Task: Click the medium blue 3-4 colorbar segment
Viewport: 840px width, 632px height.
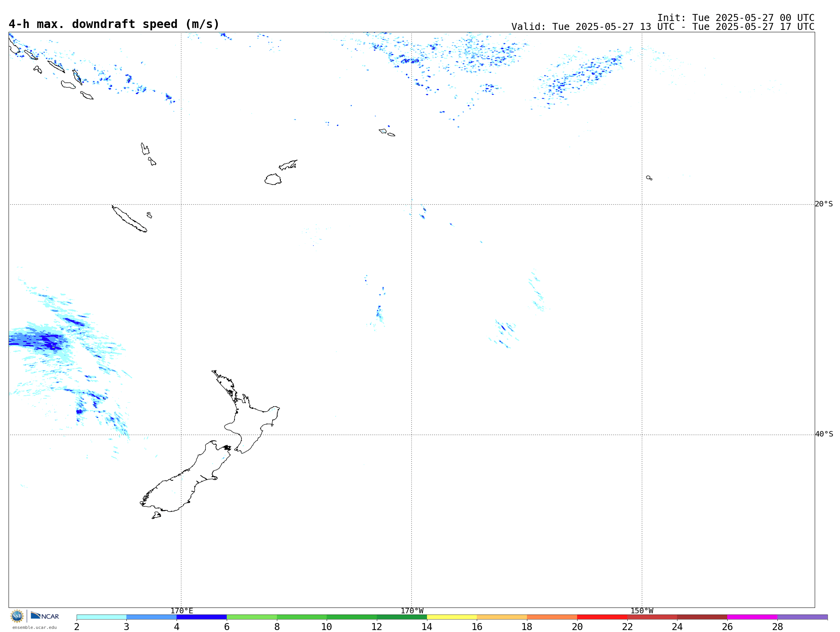Action: (x=151, y=617)
